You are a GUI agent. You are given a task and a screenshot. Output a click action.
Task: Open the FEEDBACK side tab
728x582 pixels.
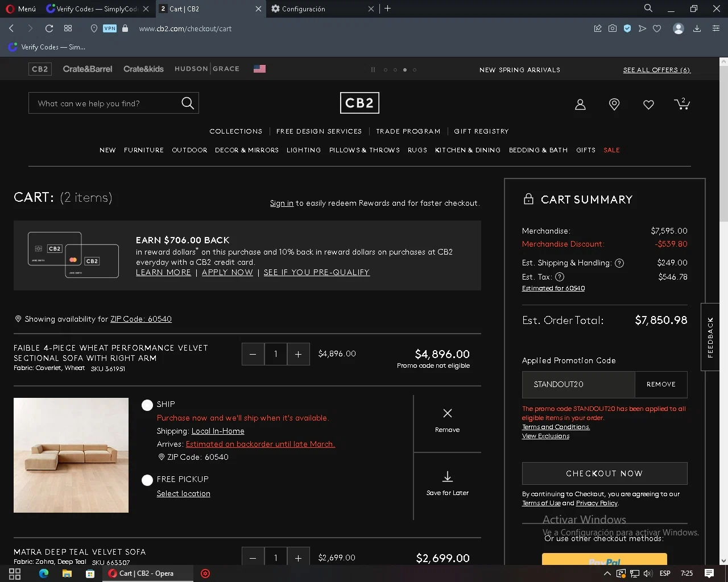click(x=710, y=337)
